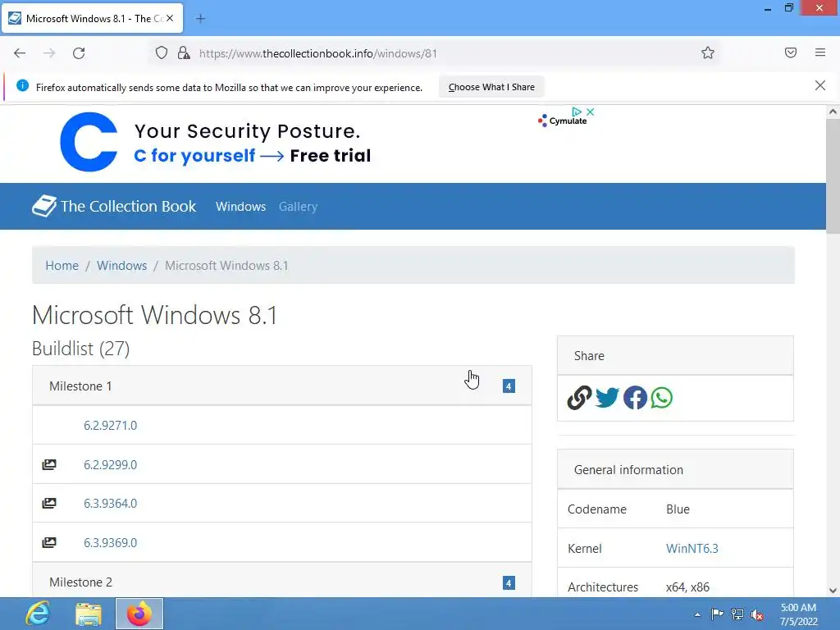This screenshot has width=840, height=630.
Task: Open the tracking protection shield icon
Action: [x=162, y=53]
